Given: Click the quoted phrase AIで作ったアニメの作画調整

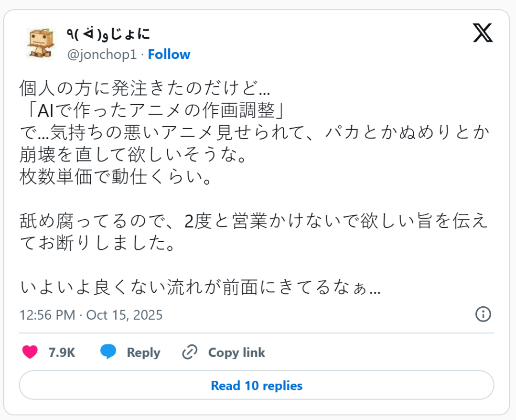Looking at the screenshot, I should pos(153,111).
